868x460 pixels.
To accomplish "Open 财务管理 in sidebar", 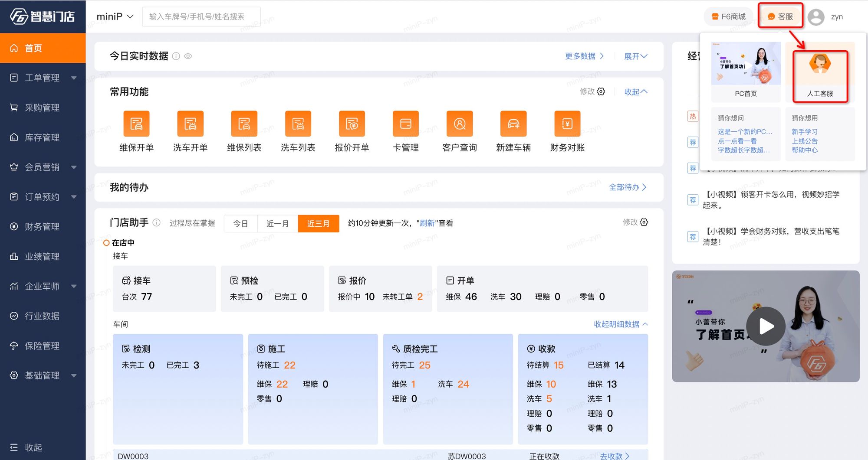I will [x=43, y=227].
